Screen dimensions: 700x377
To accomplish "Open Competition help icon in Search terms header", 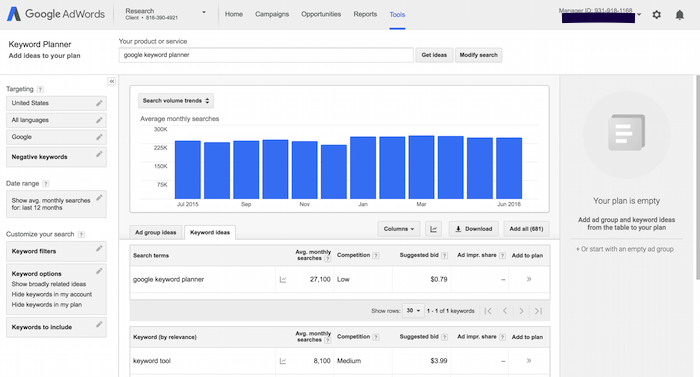I will click(x=376, y=256).
